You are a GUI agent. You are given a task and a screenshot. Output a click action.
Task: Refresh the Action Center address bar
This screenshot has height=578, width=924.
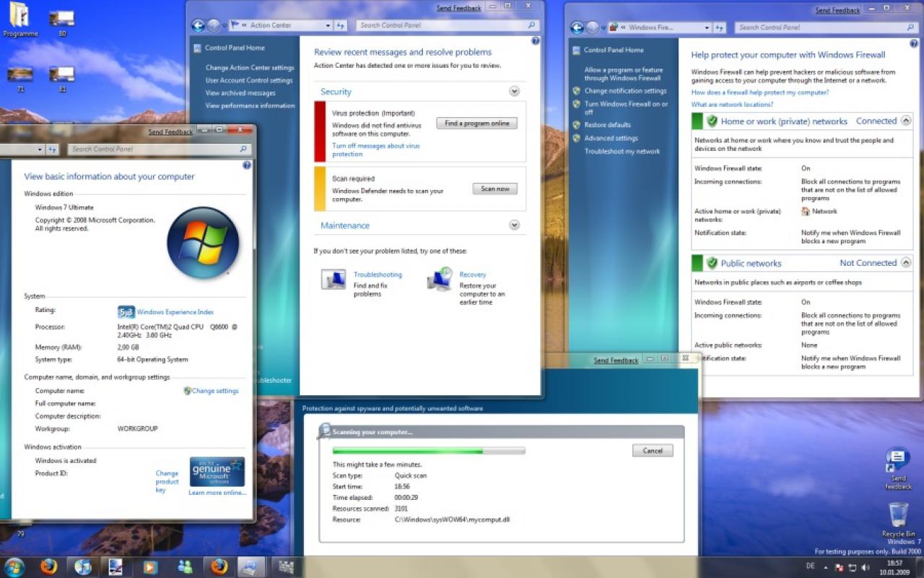(x=341, y=25)
